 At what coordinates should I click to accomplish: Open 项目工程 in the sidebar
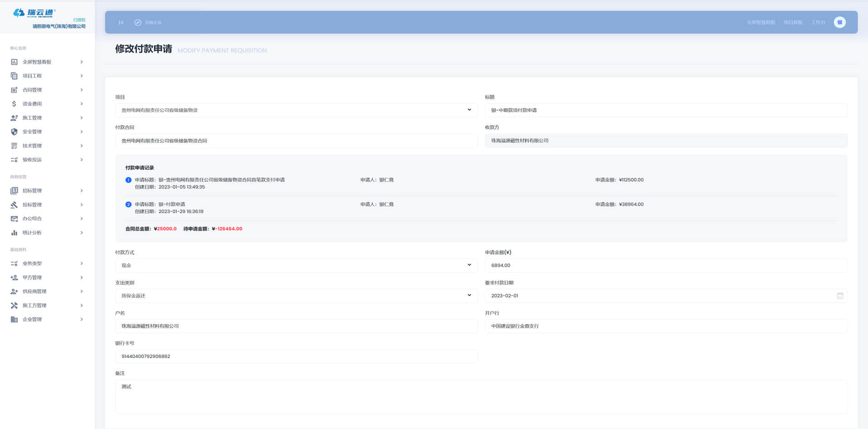32,76
